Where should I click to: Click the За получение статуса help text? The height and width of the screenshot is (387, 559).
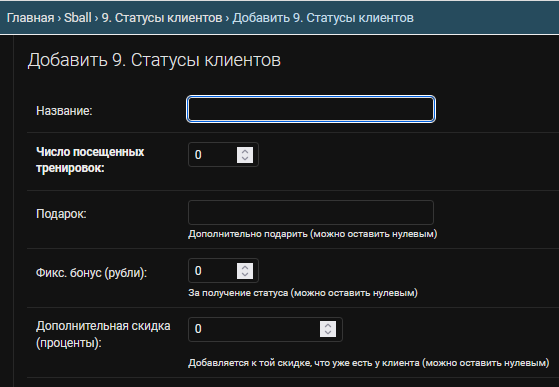(303, 293)
